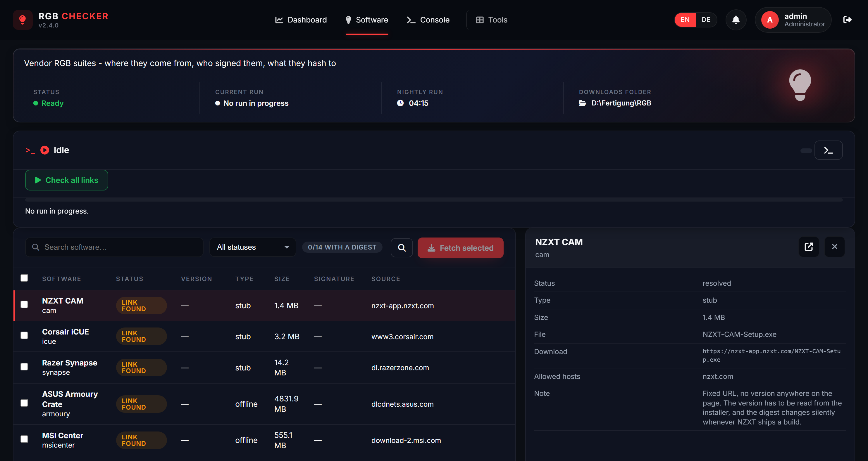This screenshot has height=461, width=868.
Task: Click the Link Found badge for MSI Center
Action: [142, 441]
